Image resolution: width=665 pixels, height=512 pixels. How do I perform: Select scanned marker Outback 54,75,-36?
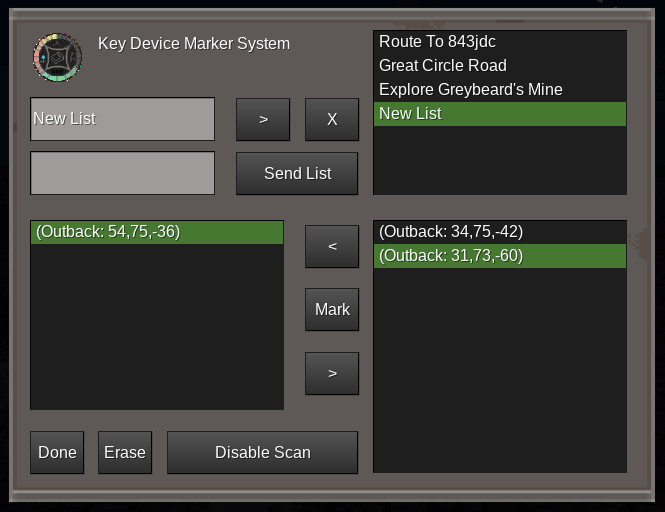[156, 232]
